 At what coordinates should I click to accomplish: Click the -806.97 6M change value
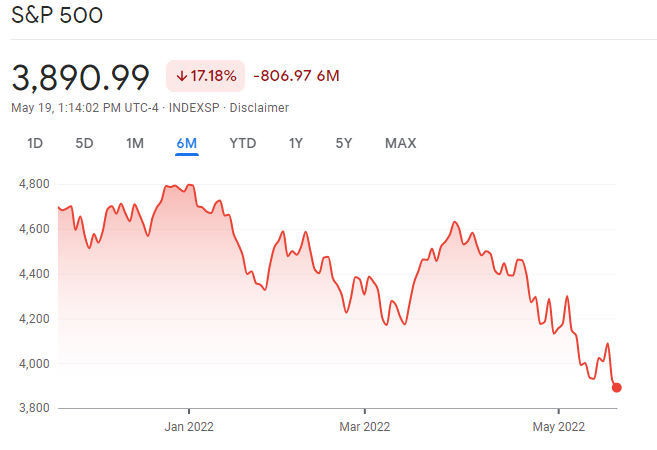(297, 77)
